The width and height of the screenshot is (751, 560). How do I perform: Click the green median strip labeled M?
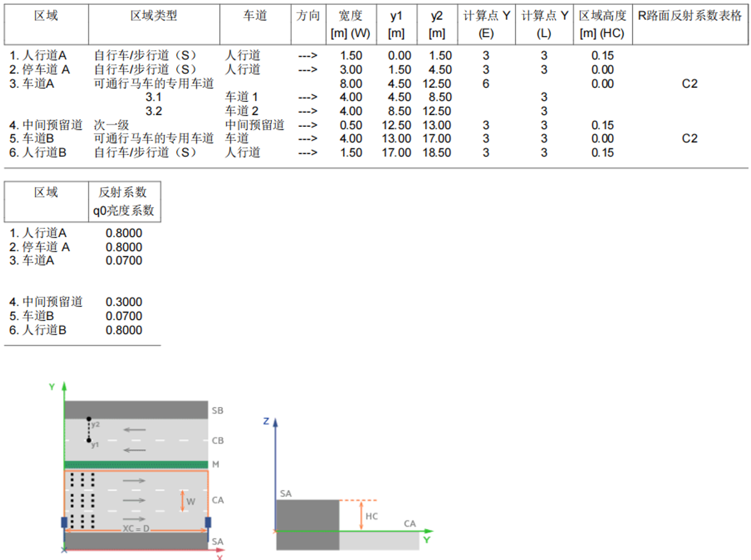[x=136, y=464]
